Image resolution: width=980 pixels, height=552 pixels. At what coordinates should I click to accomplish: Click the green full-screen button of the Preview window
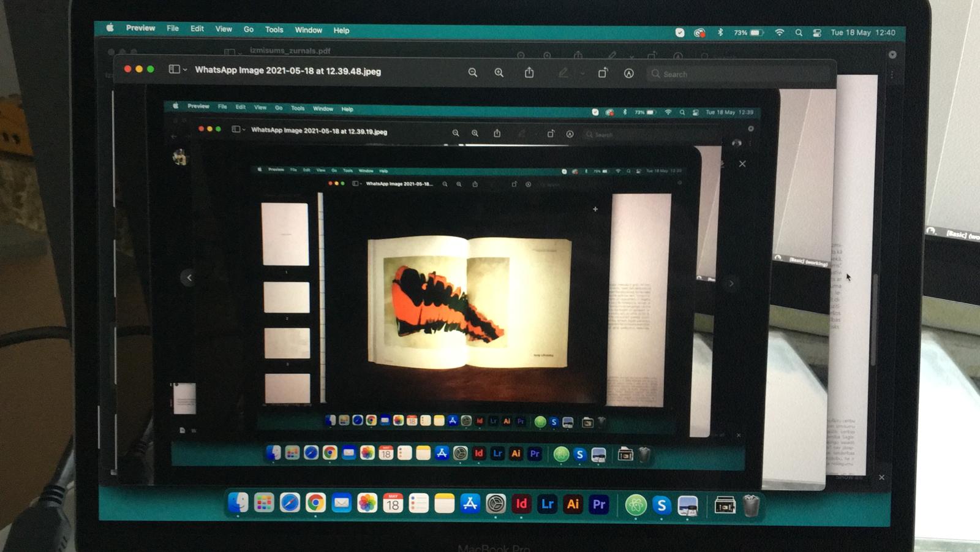click(x=151, y=69)
